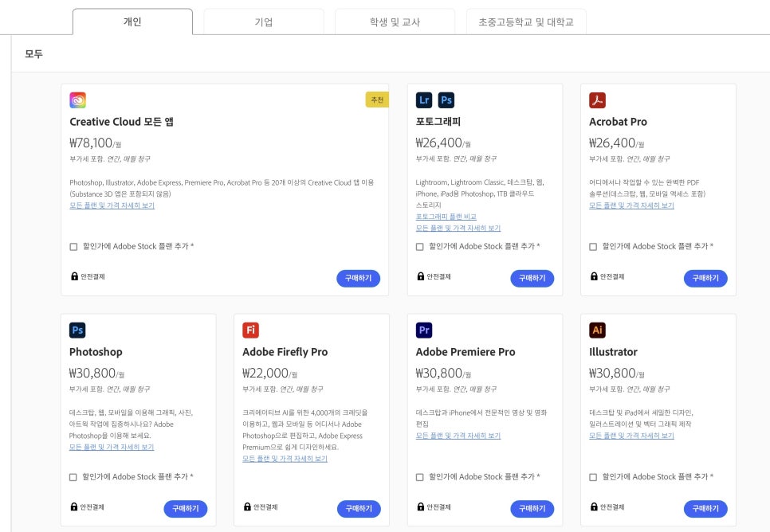Click 구매하기 in the 포토그래피 card
The height and width of the screenshot is (532, 770).
pyautogui.click(x=532, y=278)
